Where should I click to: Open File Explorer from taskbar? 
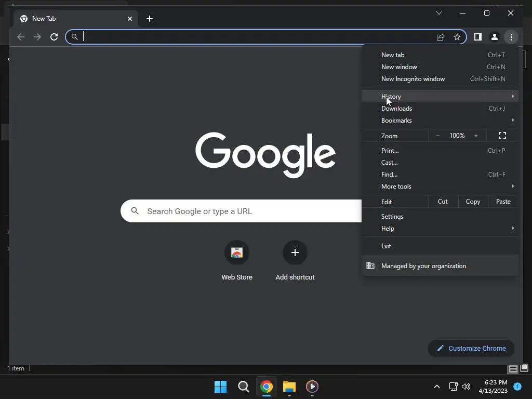click(289, 387)
